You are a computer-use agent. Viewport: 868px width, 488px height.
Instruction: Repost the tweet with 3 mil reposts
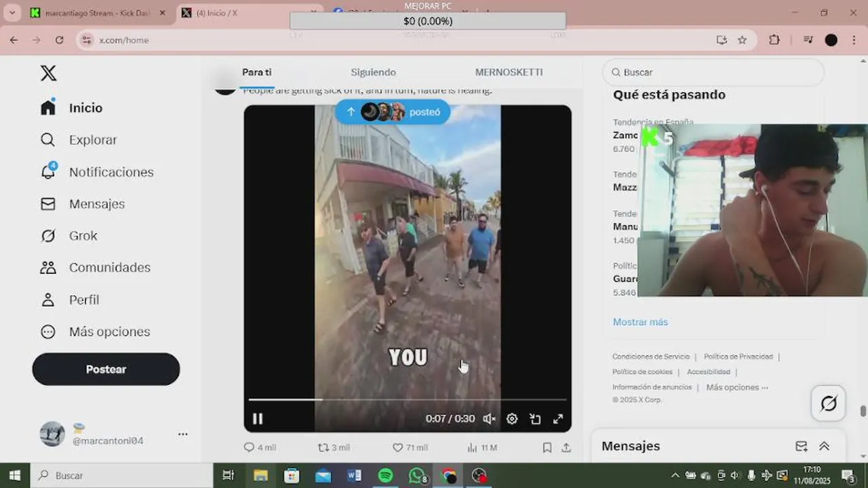pos(334,447)
